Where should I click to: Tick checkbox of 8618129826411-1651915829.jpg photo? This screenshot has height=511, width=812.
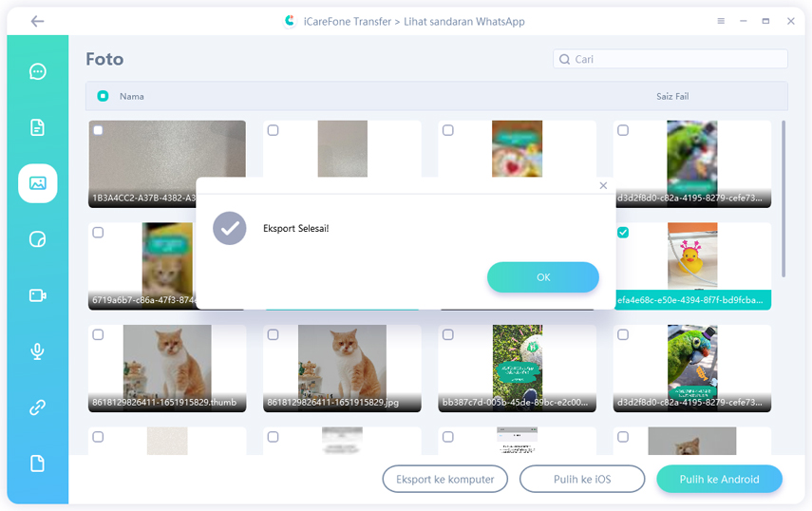(x=273, y=335)
